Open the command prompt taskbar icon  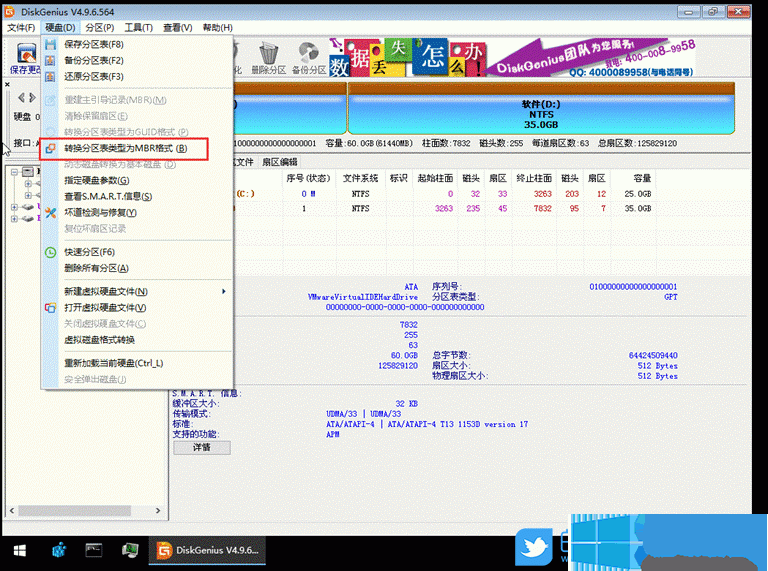click(94, 550)
